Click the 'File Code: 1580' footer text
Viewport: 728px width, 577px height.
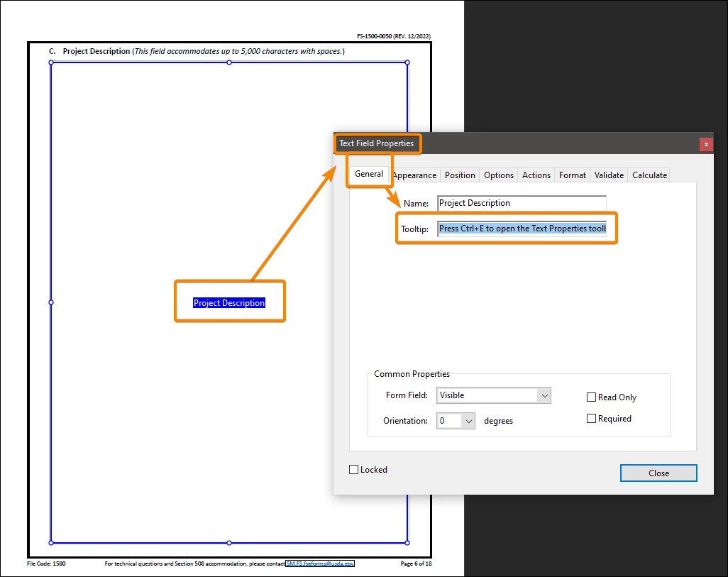pyautogui.click(x=46, y=564)
